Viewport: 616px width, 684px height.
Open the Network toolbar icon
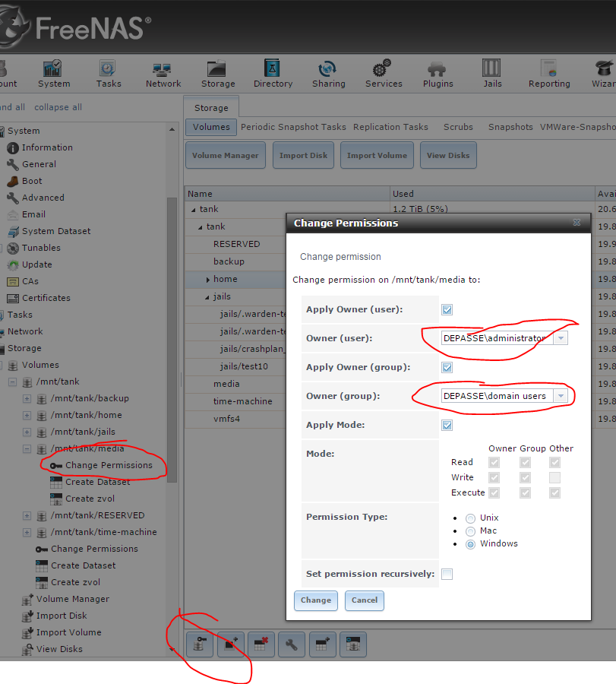point(163,73)
